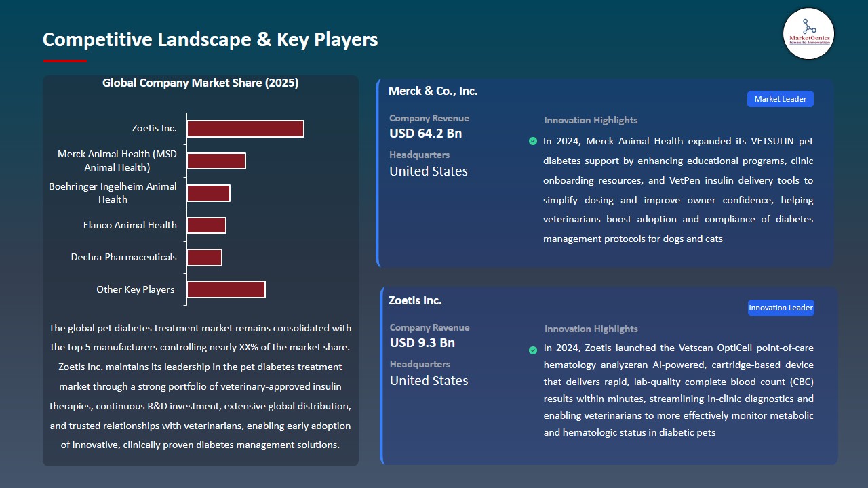The width and height of the screenshot is (868, 488).
Task: Click the USD 64.2 Bn revenue figure
Action: [x=425, y=134]
